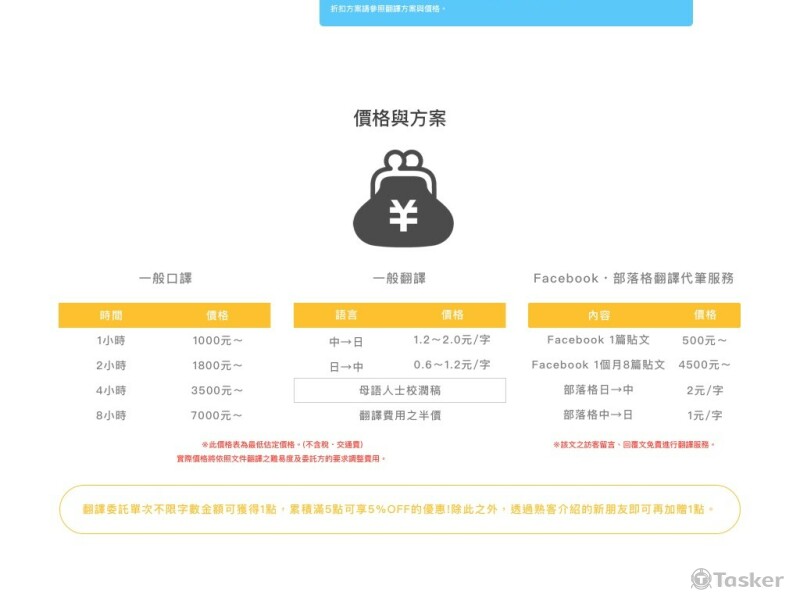The height and width of the screenshot is (600, 800).
Task: Click the 價格與方案 section heading
Action: 400,118
